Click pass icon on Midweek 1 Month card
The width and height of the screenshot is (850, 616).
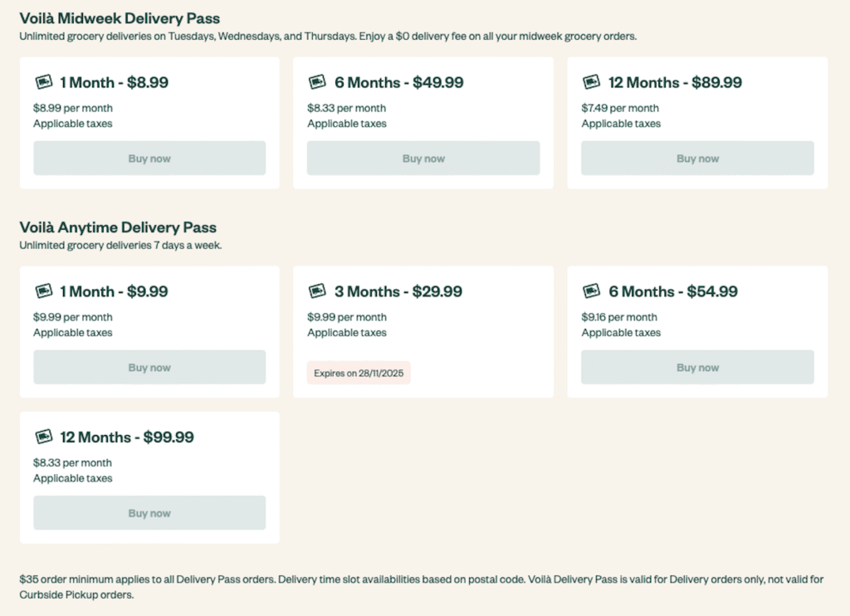(44, 82)
